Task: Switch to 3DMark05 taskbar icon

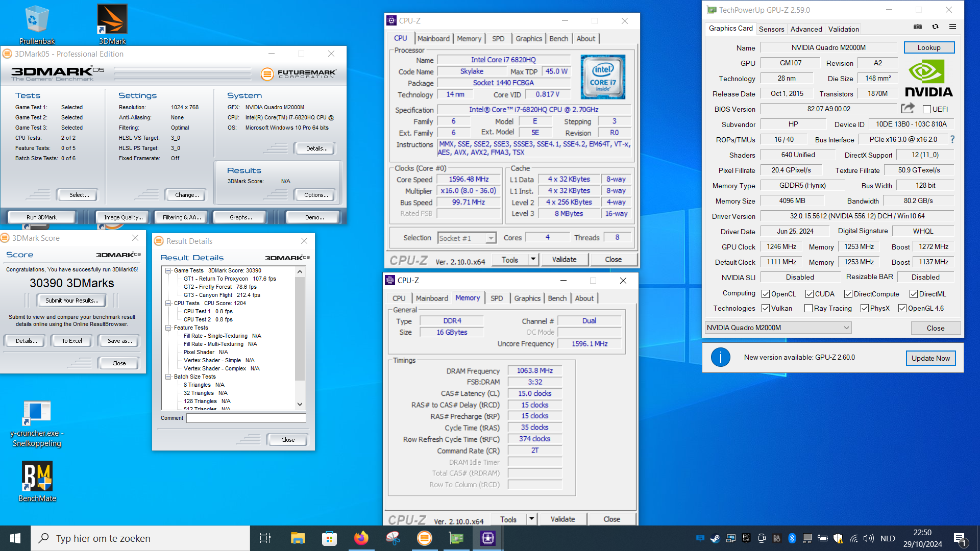Action: pyautogui.click(x=425, y=538)
